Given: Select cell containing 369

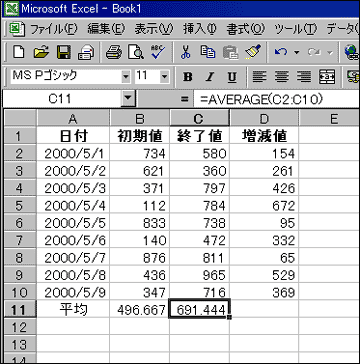Looking at the screenshot, I should tap(264, 293).
